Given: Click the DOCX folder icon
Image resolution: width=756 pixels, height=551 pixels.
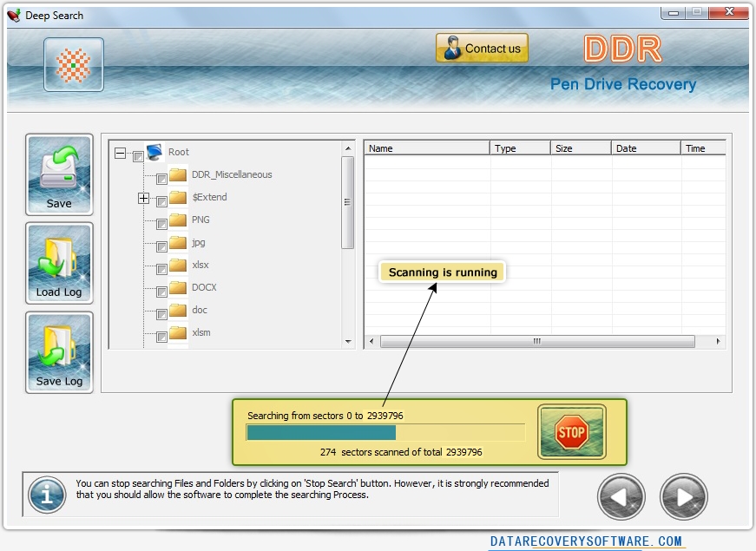Looking at the screenshot, I should point(178,287).
